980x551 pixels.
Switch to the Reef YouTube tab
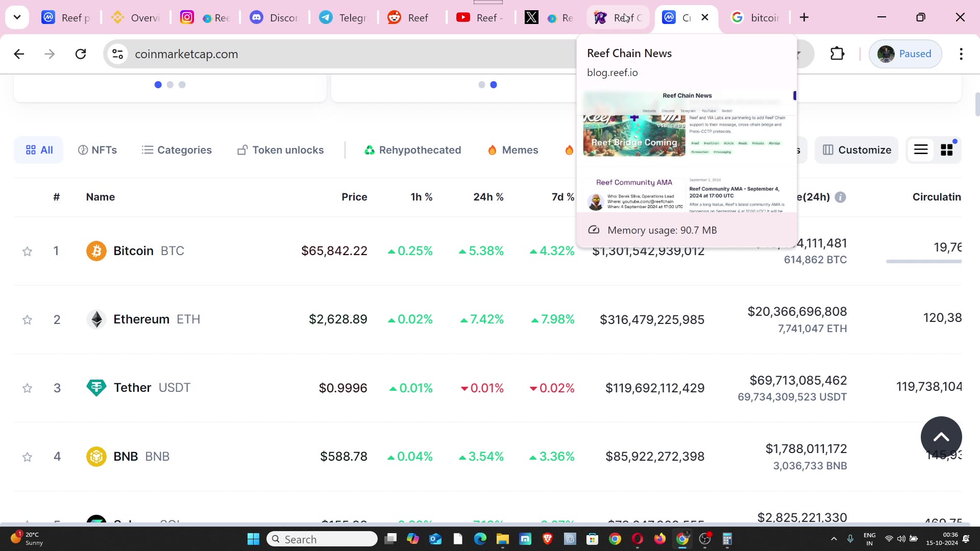pyautogui.click(x=480, y=17)
